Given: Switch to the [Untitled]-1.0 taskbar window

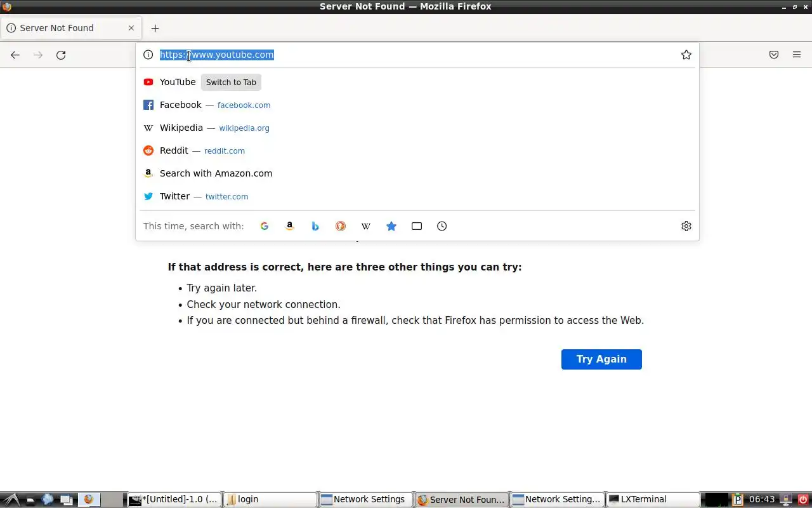Looking at the screenshot, I should pyautogui.click(x=174, y=500).
